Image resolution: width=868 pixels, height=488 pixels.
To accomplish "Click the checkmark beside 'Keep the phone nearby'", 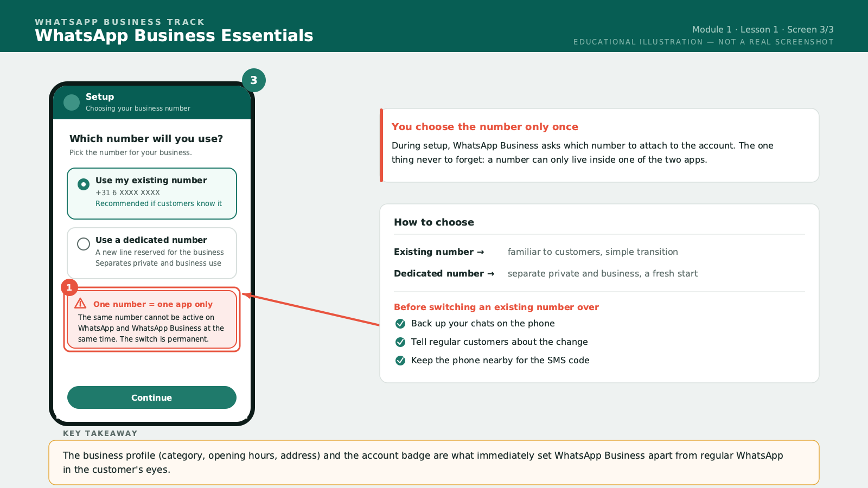I will click(400, 361).
